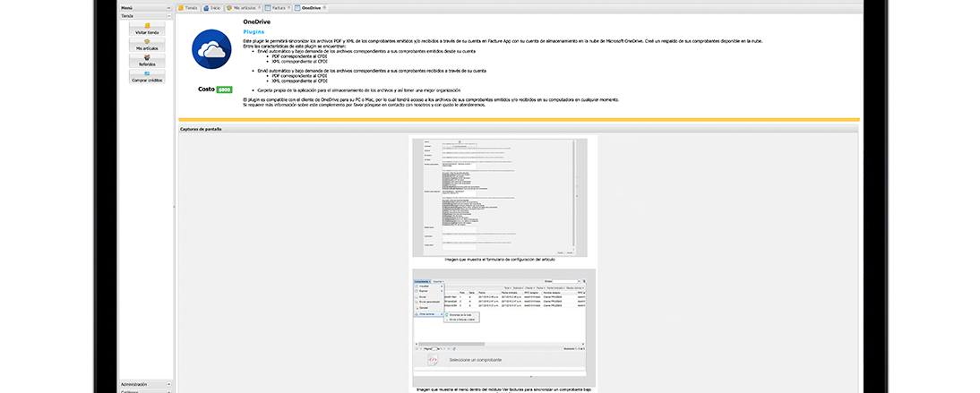Open Comprar créditos in the sidebar
980x393 pixels.
(x=147, y=77)
